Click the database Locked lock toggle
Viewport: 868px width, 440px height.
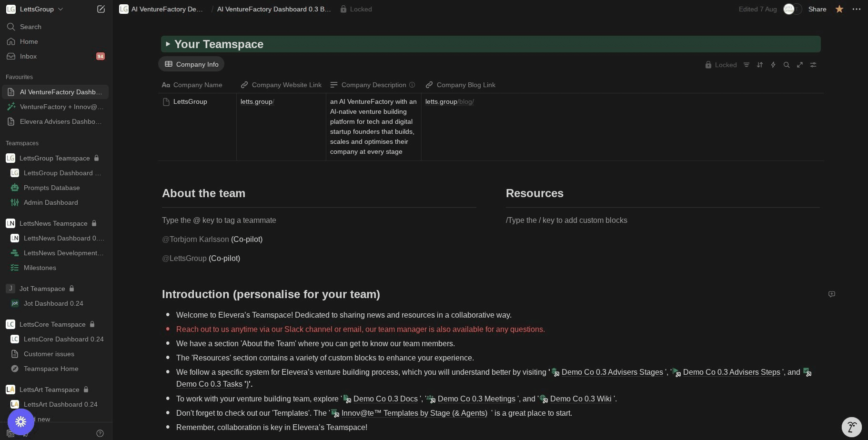pyautogui.click(x=721, y=65)
